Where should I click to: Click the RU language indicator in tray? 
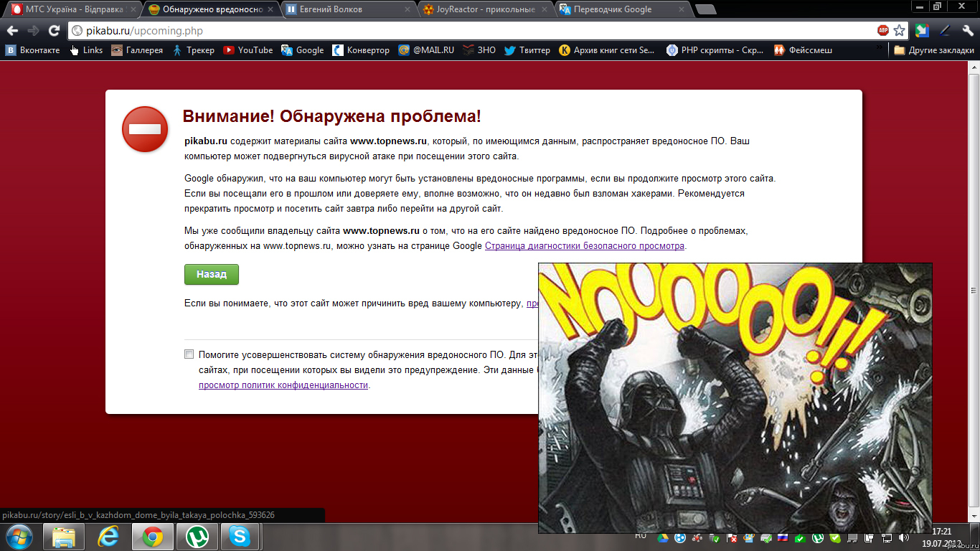[x=641, y=535]
